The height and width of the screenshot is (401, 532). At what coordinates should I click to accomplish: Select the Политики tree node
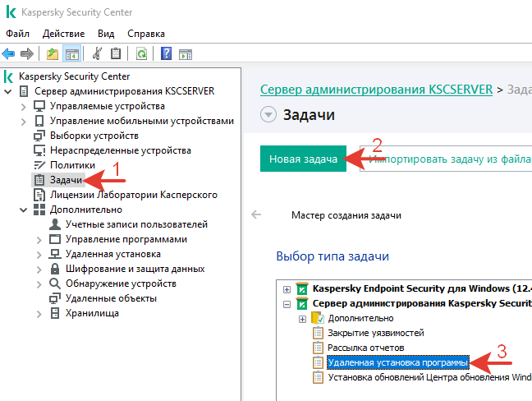pos(72,165)
